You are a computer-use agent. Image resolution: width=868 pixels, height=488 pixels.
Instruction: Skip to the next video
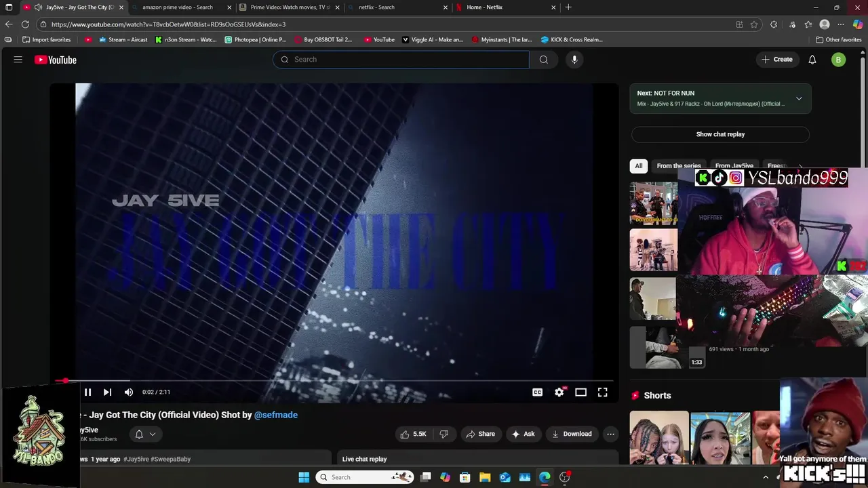click(x=107, y=392)
